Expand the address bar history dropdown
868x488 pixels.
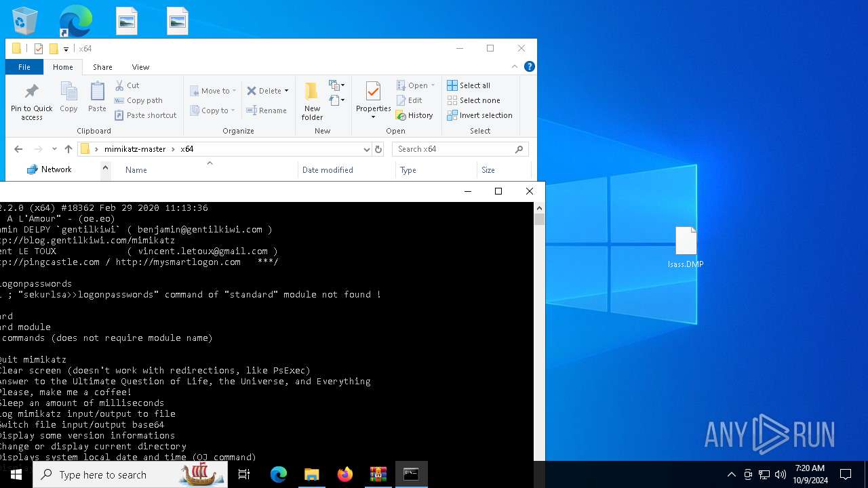pos(366,149)
